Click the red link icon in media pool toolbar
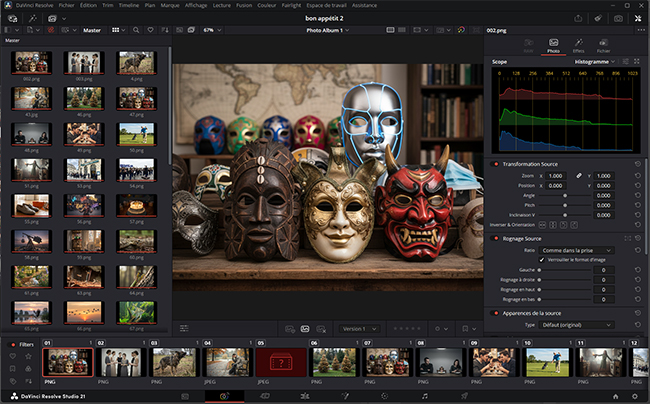Viewport: 650px width, 404px height. point(51,30)
